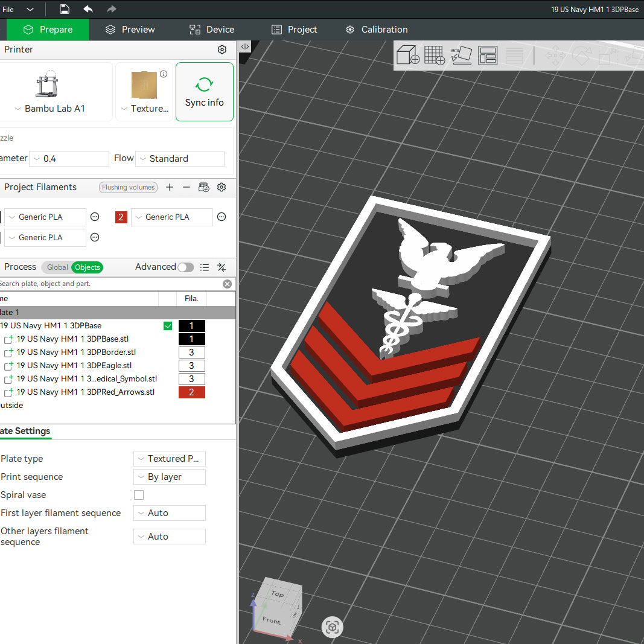Open the Flow Standard dropdown
The image size is (644, 644).
pyautogui.click(x=180, y=159)
